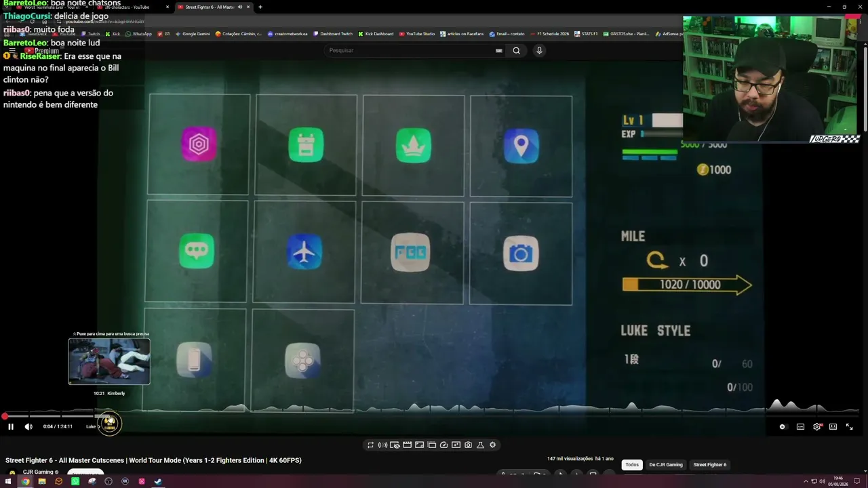
Task: Open the Kick Dashboard bookmark
Action: 376,33
